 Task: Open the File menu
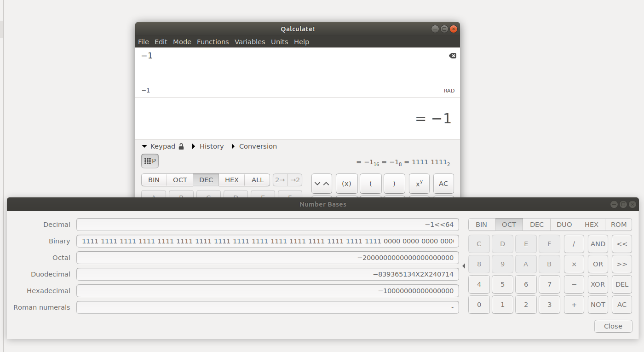(x=144, y=42)
